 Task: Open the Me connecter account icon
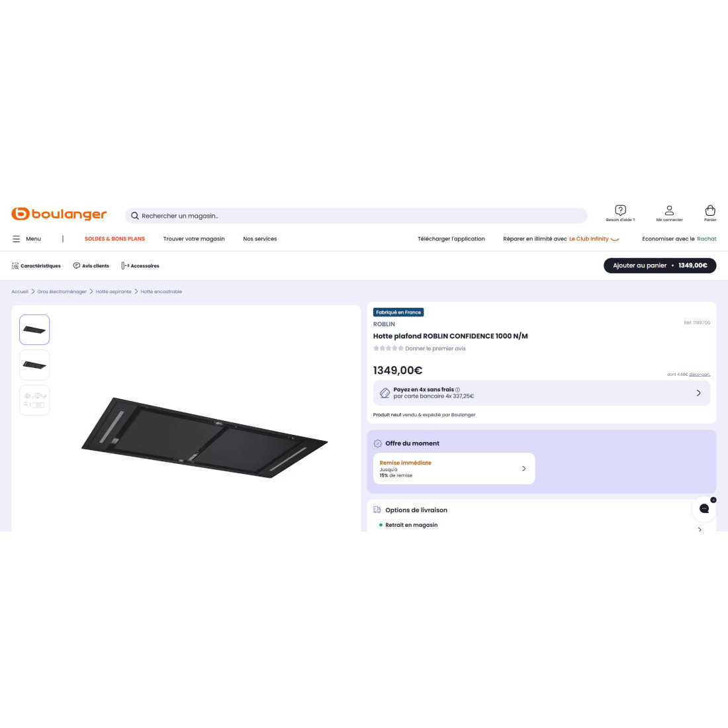tap(669, 210)
